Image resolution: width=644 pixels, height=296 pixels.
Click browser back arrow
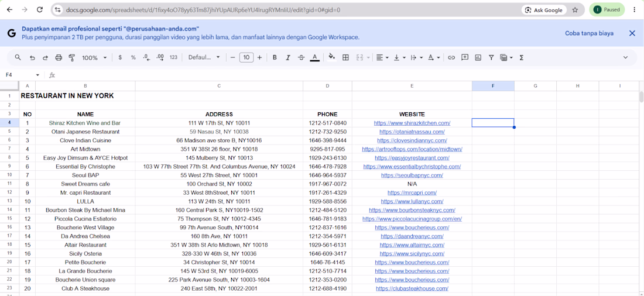9,9
